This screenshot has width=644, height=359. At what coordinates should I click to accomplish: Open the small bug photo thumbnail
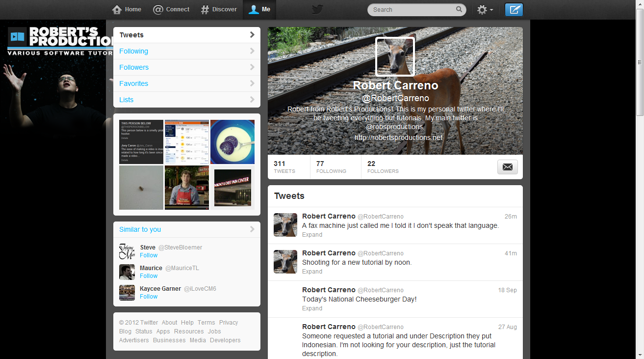[141, 188]
